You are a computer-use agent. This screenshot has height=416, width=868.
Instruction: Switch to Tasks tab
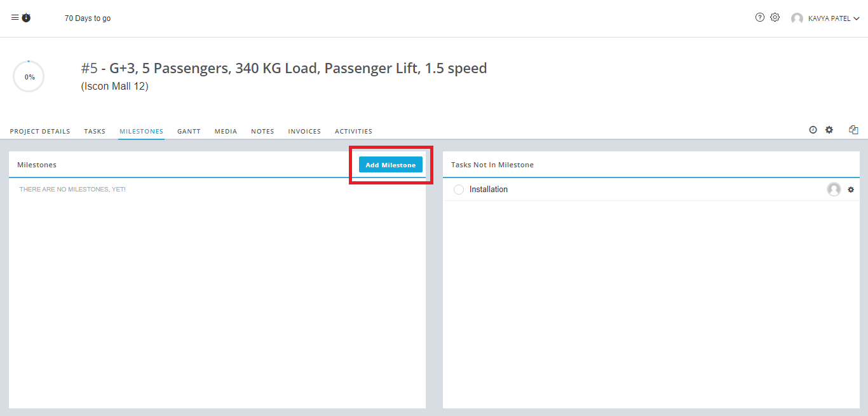[95, 131]
